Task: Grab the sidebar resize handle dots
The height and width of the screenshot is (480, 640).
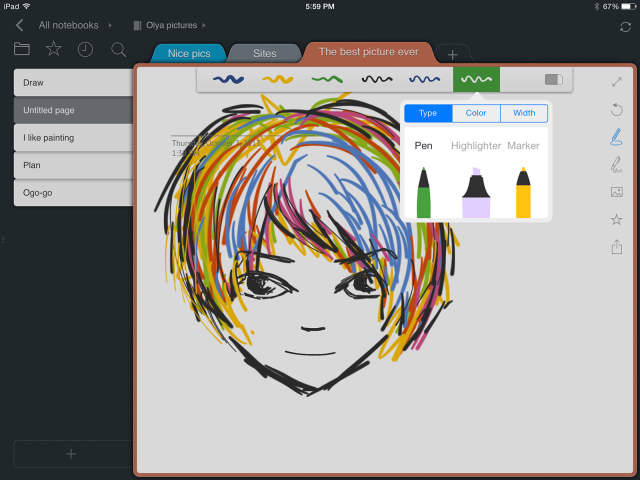Action: (x=3, y=240)
